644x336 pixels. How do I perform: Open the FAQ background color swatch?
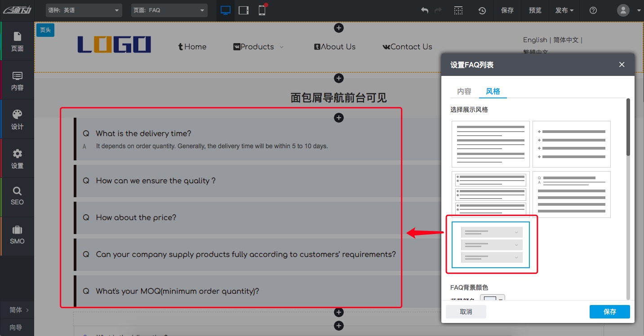click(492, 299)
